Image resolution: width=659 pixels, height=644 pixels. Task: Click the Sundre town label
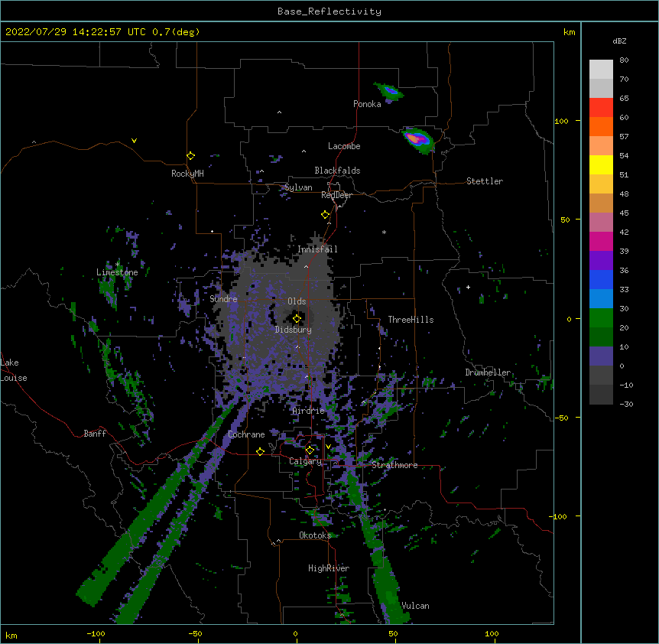click(223, 299)
